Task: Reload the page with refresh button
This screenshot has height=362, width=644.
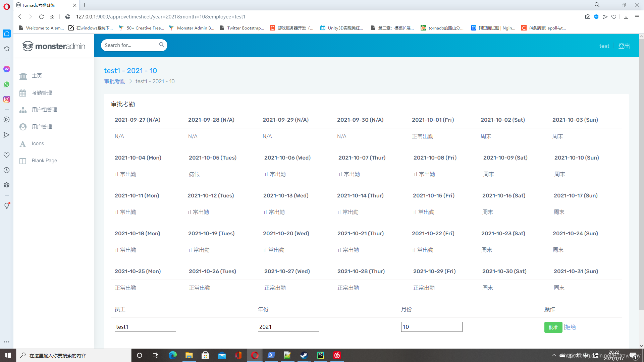Action: point(41,17)
